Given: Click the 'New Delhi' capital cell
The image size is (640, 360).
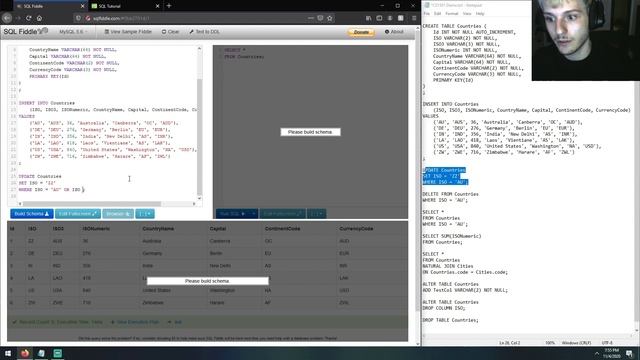Looking at the screenshot, I should [220, 266].
